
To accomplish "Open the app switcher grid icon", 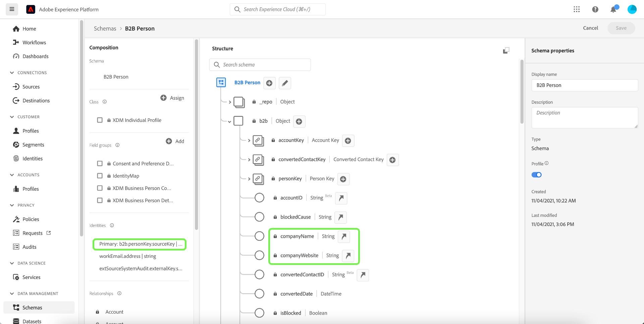I will point(577,9).
